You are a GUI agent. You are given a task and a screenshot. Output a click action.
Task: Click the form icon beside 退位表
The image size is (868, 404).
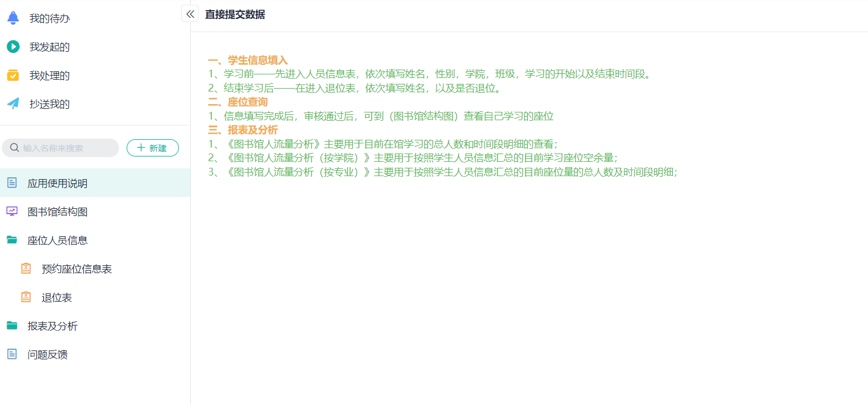26,297
